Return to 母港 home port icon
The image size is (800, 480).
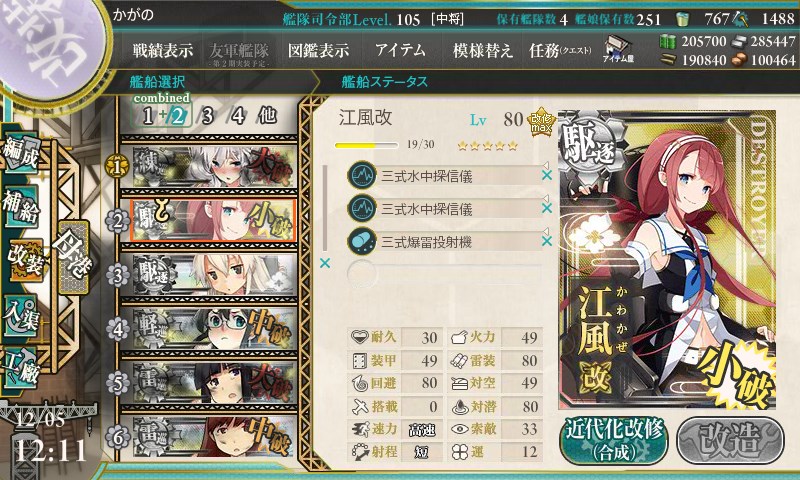pyautogui.click(x=74, y=257)
